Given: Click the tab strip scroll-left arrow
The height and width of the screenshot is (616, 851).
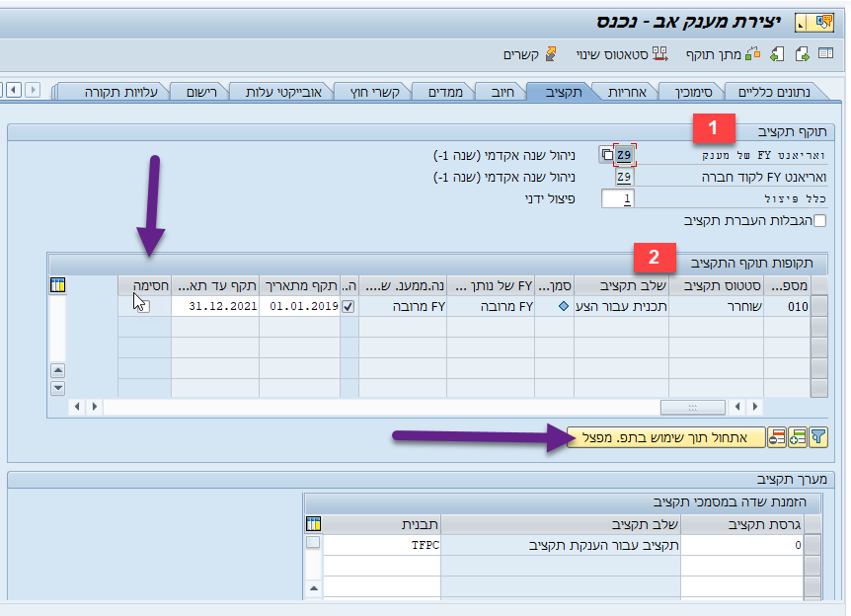Looking at the screenshot, I should click(14, 89).
